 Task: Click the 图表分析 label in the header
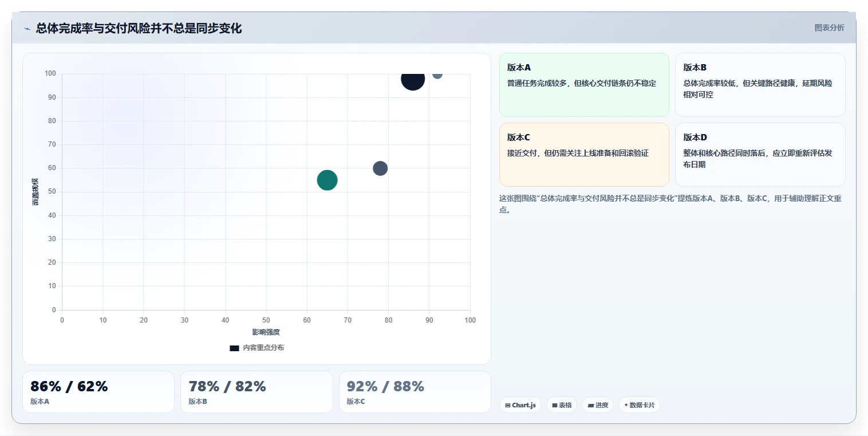[x=829, y=28]
